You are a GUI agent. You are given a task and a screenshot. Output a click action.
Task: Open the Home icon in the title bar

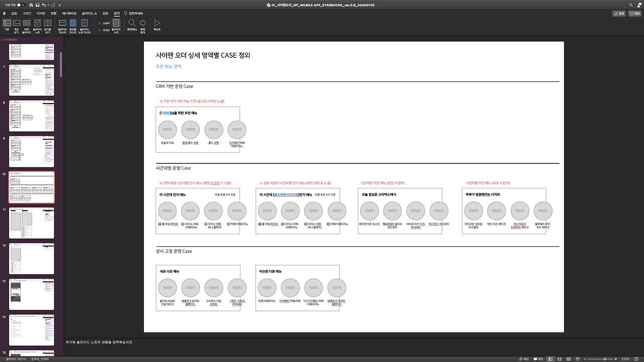coord(31,5)
